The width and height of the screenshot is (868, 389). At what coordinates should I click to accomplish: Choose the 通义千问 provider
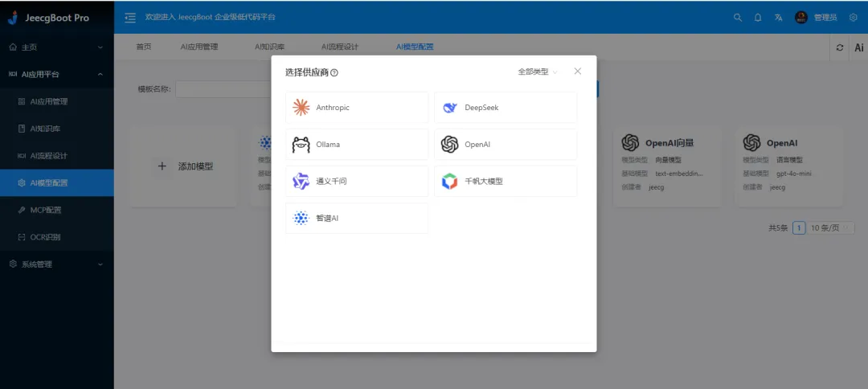[357, 181]
